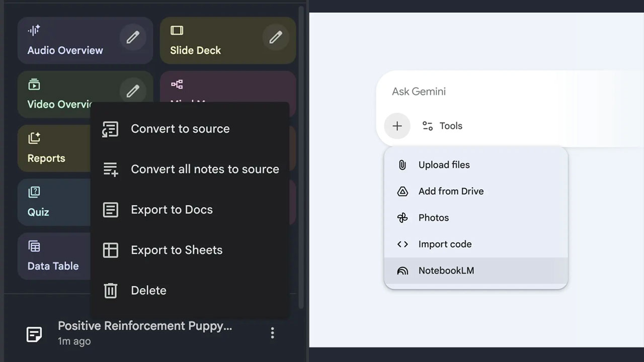644x362 pixels.
Task: Click Delete in the note context menu
Action: coord(148,290)
